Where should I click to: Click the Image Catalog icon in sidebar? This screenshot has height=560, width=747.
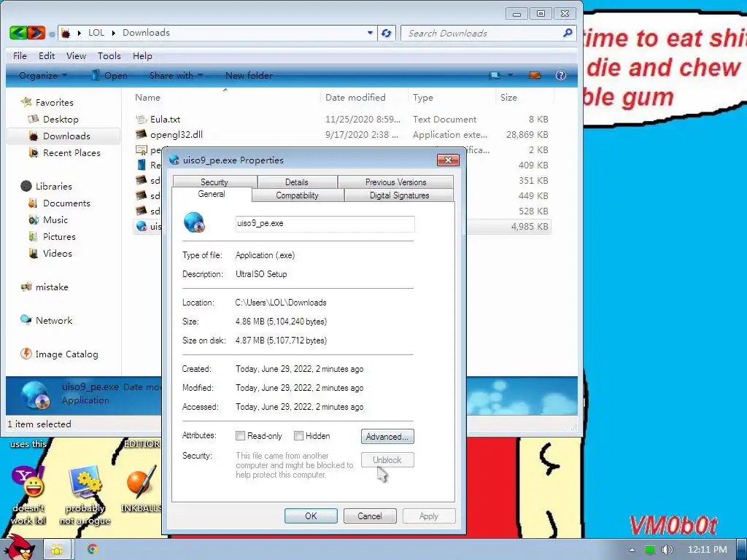(26, 354)
